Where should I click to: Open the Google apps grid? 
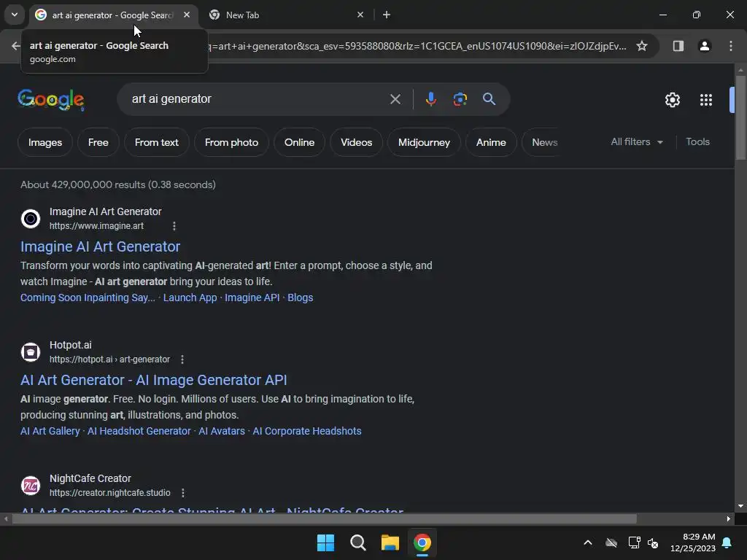[x=706, y=99]
